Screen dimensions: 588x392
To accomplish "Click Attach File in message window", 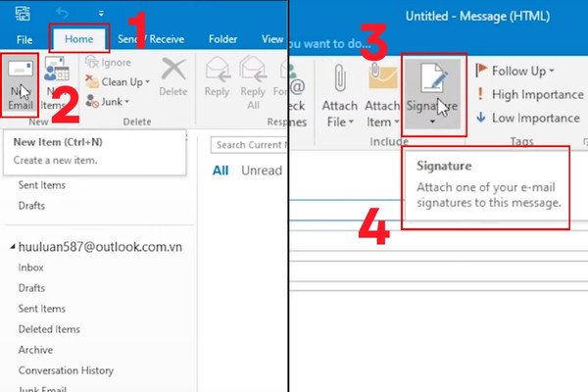I will click(x=339, y=96).
